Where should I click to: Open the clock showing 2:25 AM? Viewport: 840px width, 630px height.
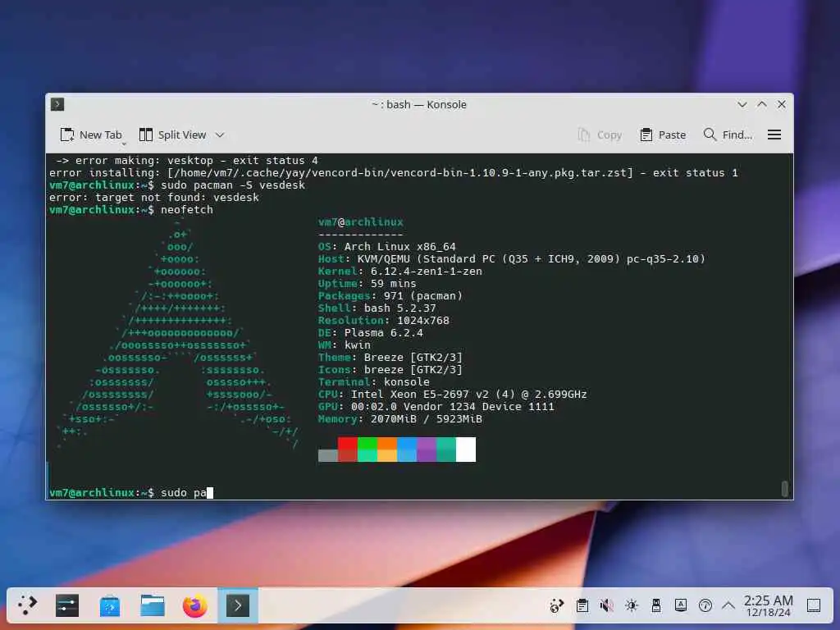tap(768, 605)
